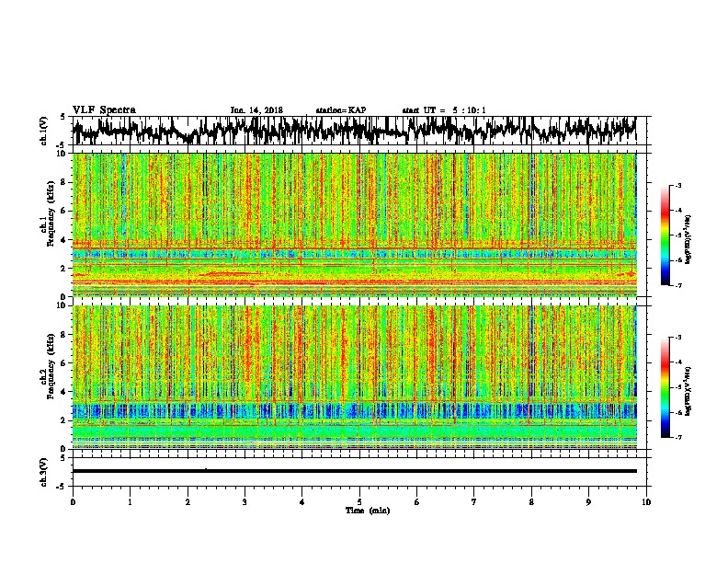The image size is (728, 563).
Task: Click the time axis tick label "10"
Action: tap(646, 502)
